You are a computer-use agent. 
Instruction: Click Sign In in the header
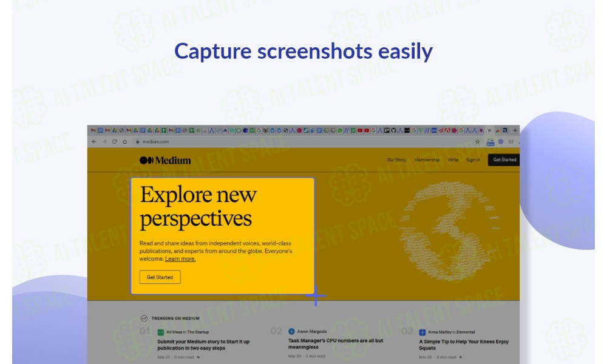pos(473,160)
